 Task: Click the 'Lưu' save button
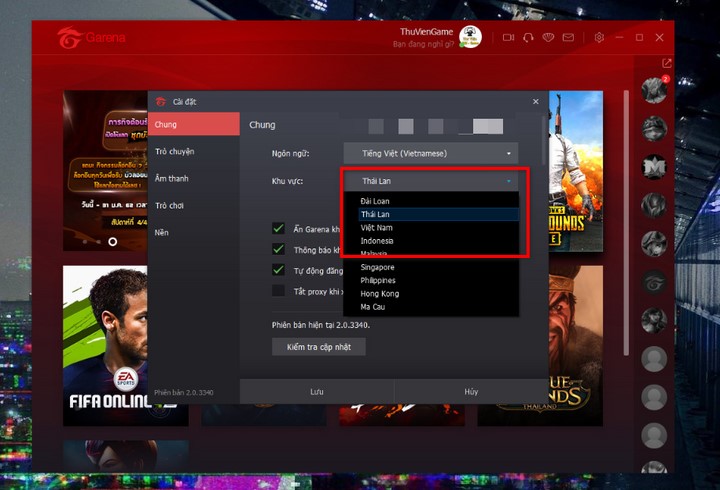click(316, 392)
